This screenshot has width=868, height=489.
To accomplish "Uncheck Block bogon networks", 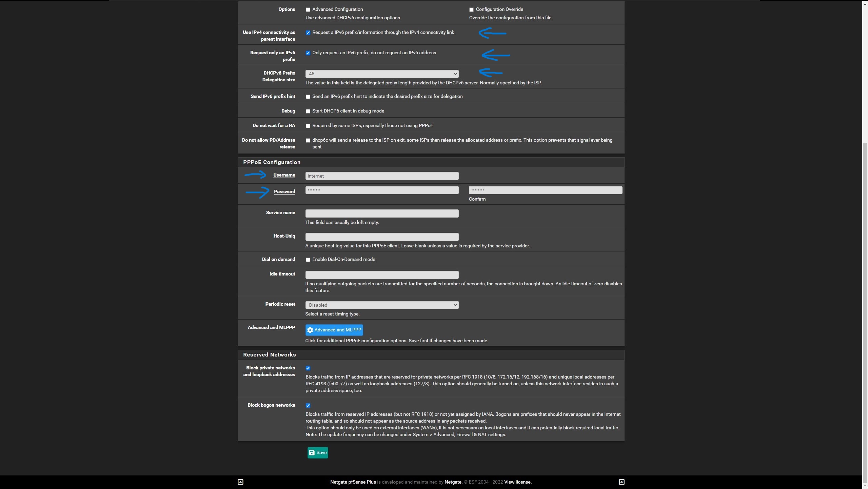I will tap(308, 405).
